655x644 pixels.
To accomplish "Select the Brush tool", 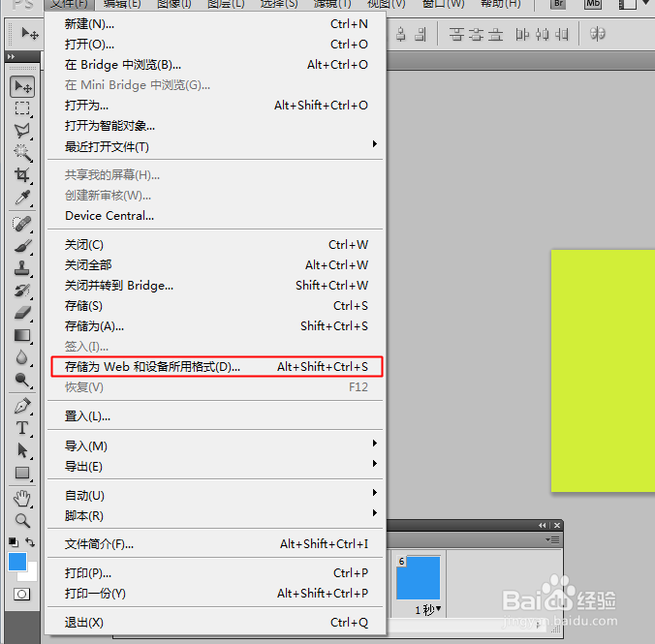I will point(22,246).
